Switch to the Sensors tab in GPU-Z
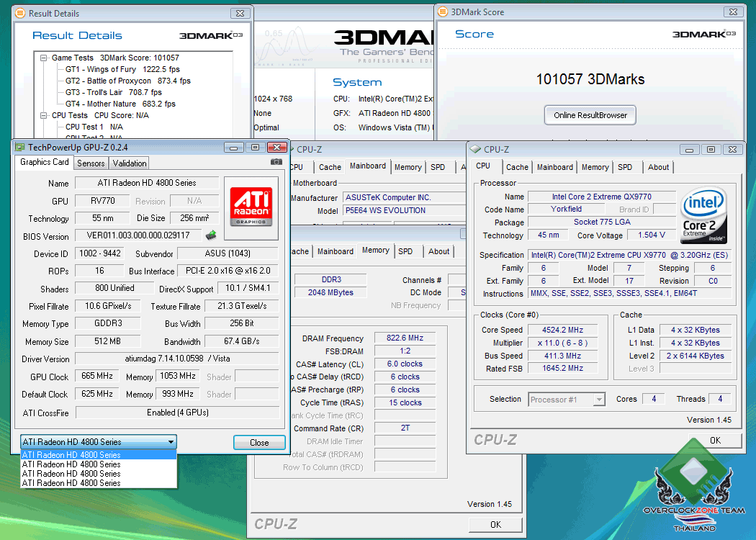This screenshot has width=756, height=540. pos(91,163)
